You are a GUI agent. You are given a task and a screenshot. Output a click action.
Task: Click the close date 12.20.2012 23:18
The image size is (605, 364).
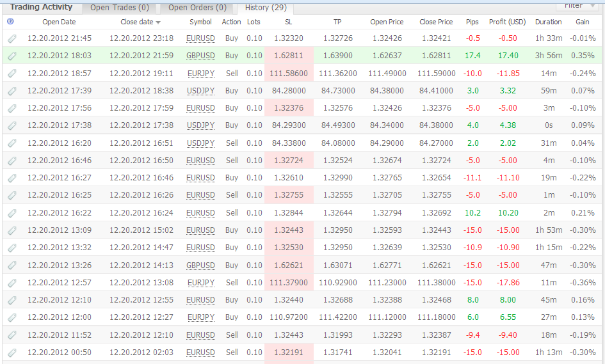[141, 38]
